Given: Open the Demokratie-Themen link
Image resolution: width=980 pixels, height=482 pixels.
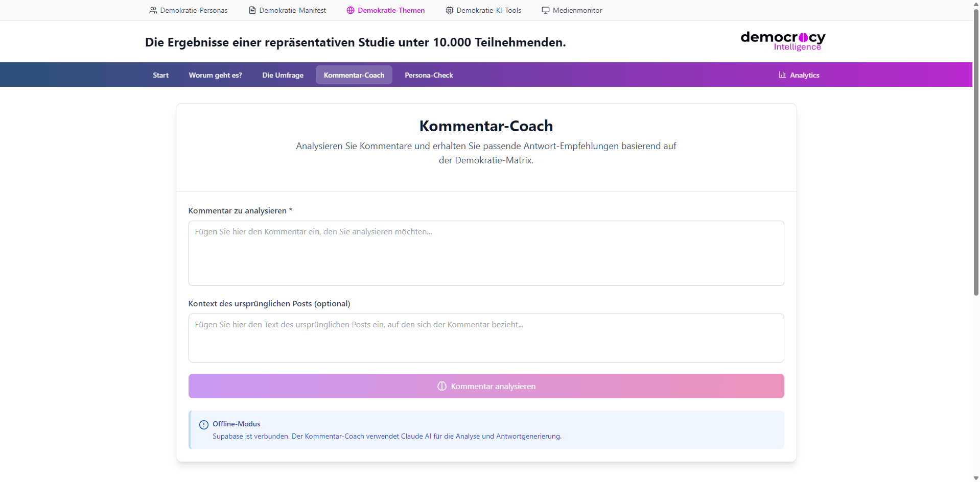Looking at the screenshot, I should click(386, 10).
